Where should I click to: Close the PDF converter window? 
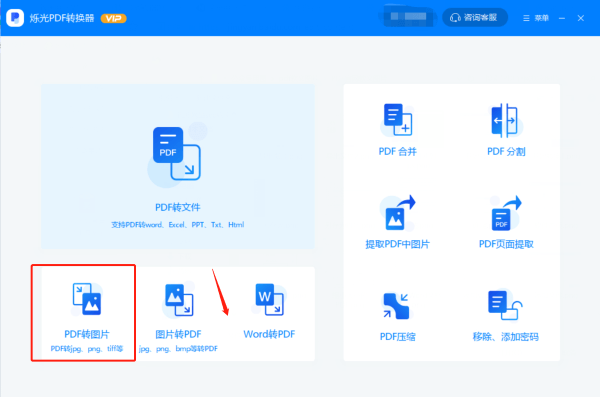[580, 18]
